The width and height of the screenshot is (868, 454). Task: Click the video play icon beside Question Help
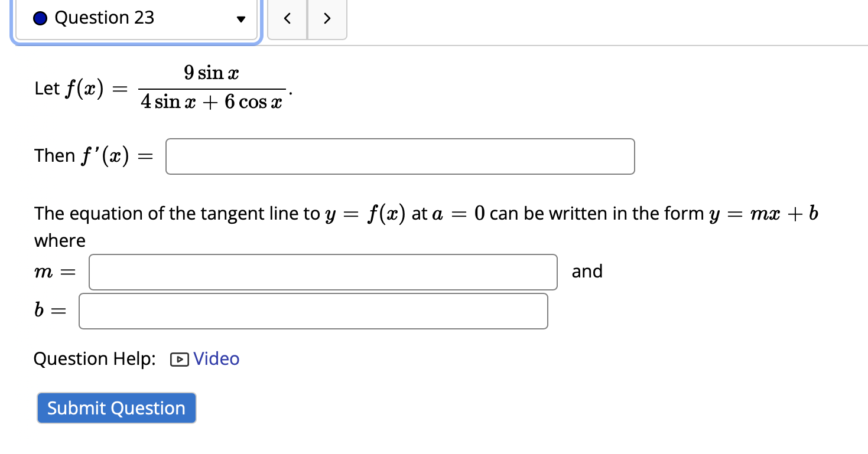(x=178, y=359)
